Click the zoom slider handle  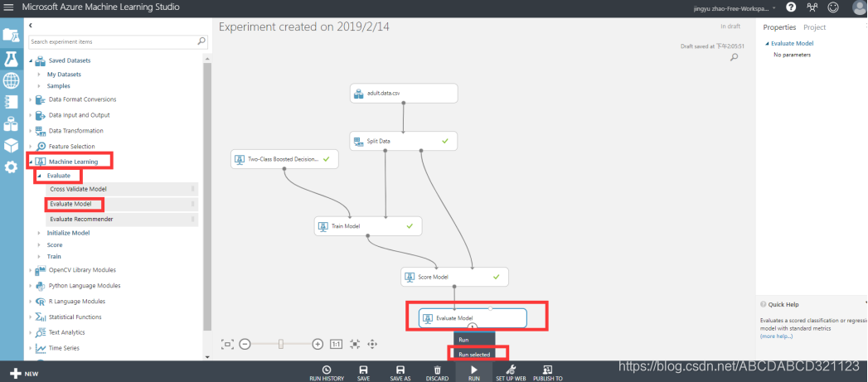(x=281, y=344)
